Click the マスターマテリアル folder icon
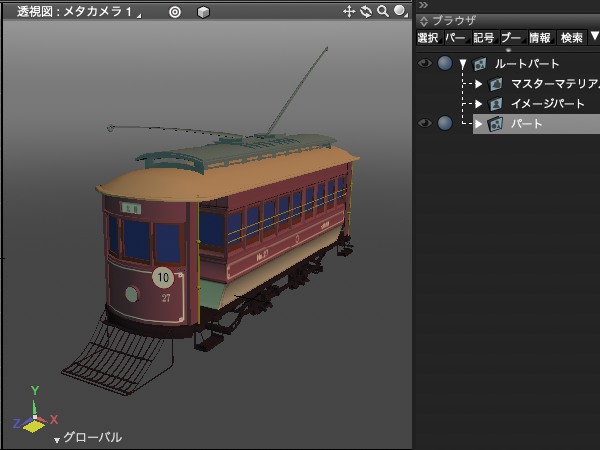Image resolution: width=600 pixels, height=450 pixels. pos(496,84)
